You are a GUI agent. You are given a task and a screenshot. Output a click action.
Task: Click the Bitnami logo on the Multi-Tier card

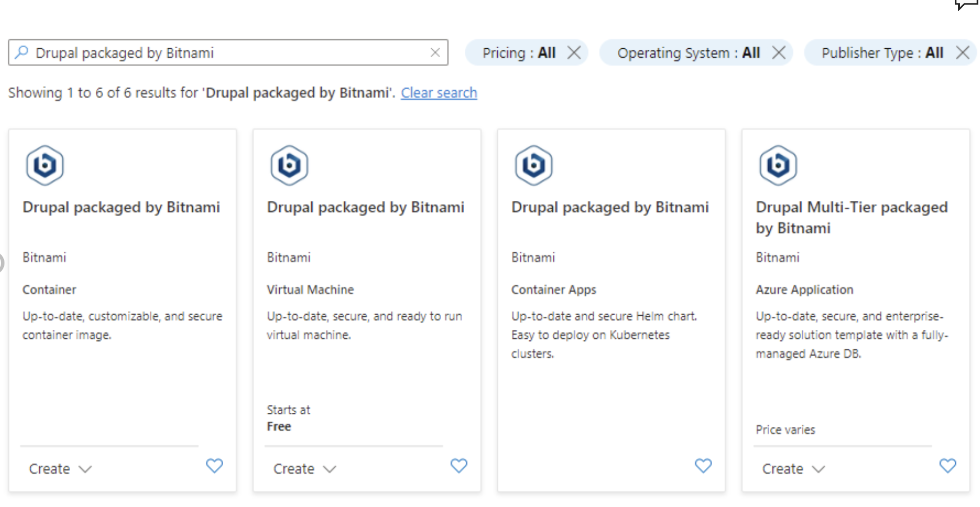(778, 165)
